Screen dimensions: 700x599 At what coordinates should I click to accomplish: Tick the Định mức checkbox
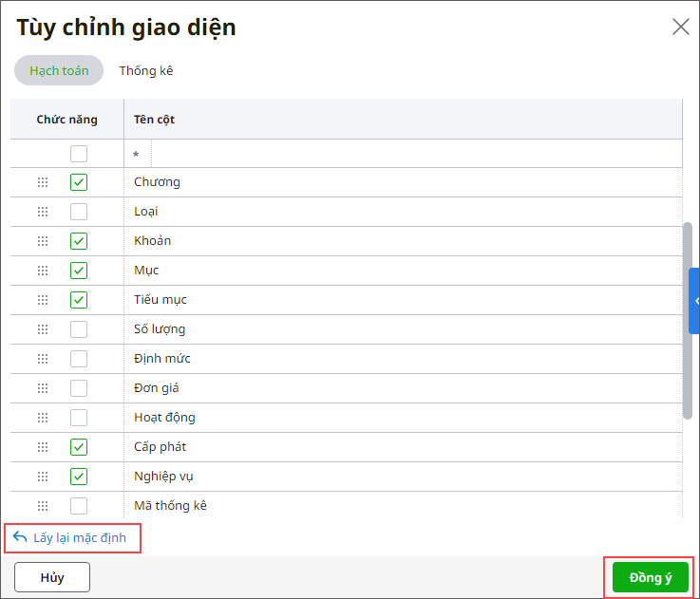coord(79,359)
